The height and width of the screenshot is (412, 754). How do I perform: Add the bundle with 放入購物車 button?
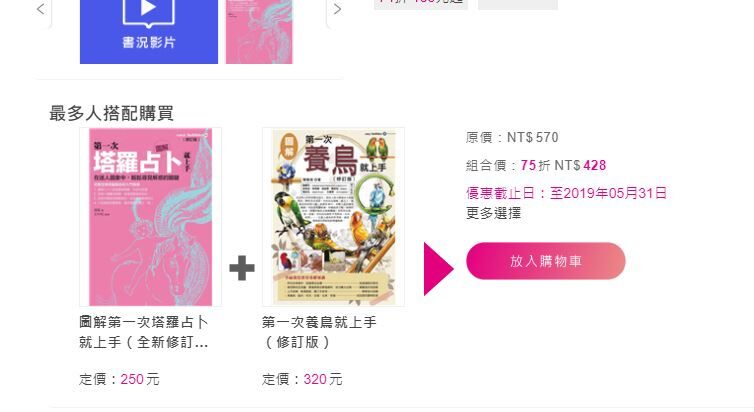[546, 261]
